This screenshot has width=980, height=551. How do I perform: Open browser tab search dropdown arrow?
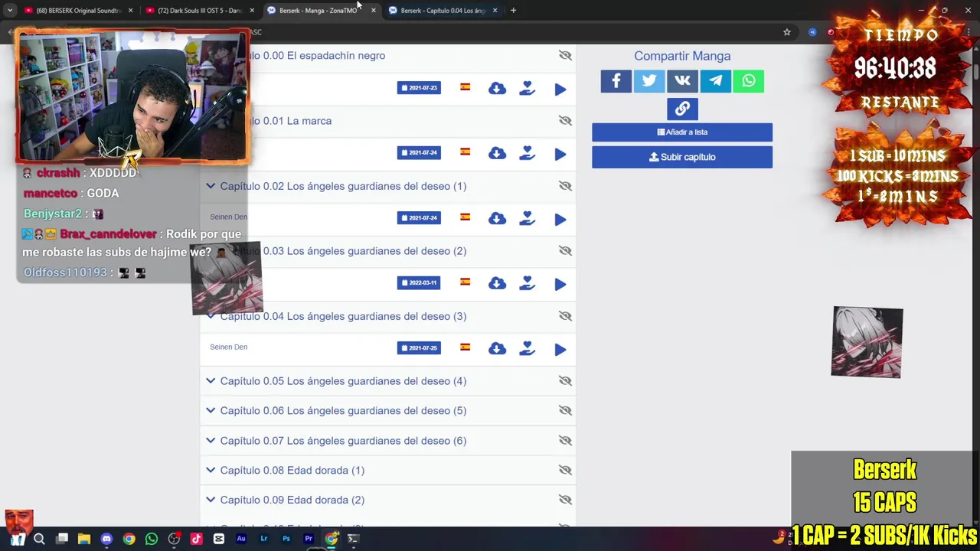click(x=10, y=11)
